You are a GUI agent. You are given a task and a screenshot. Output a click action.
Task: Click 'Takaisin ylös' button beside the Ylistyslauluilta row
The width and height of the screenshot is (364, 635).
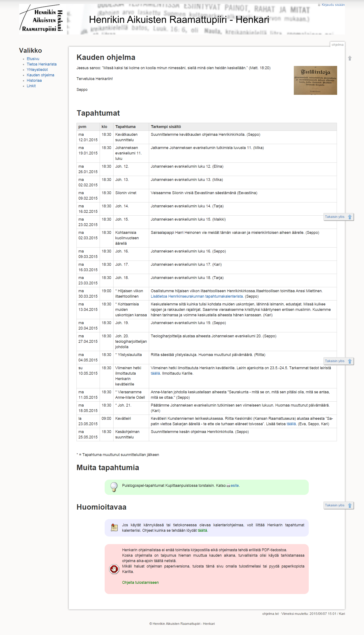[338, 361]
